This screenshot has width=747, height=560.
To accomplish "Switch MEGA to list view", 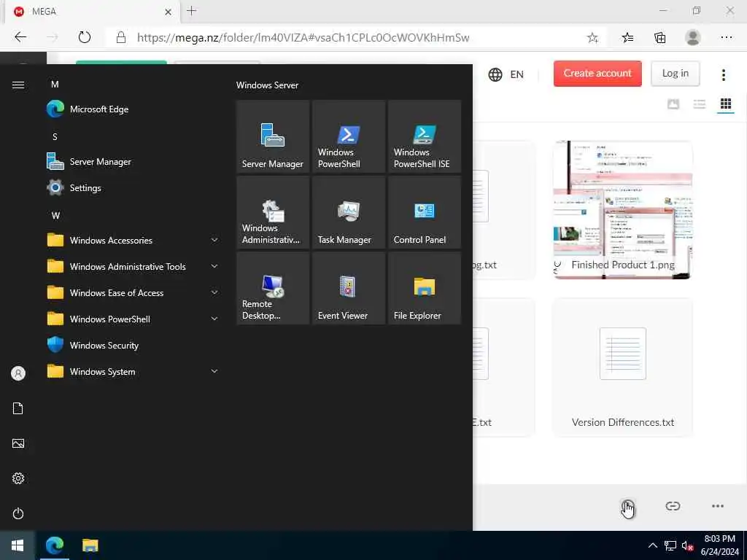I will pos(700,104).
